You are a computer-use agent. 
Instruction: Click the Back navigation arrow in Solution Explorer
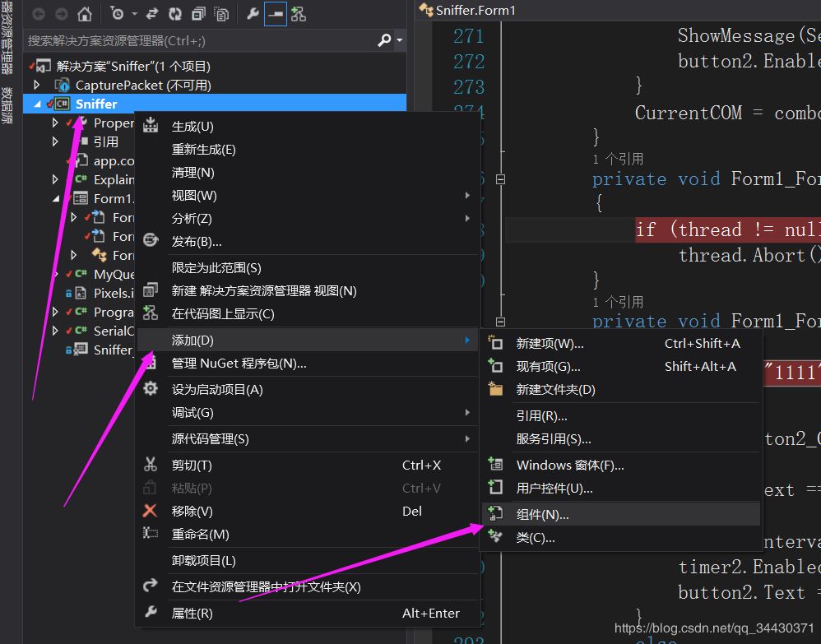(39, 14)
